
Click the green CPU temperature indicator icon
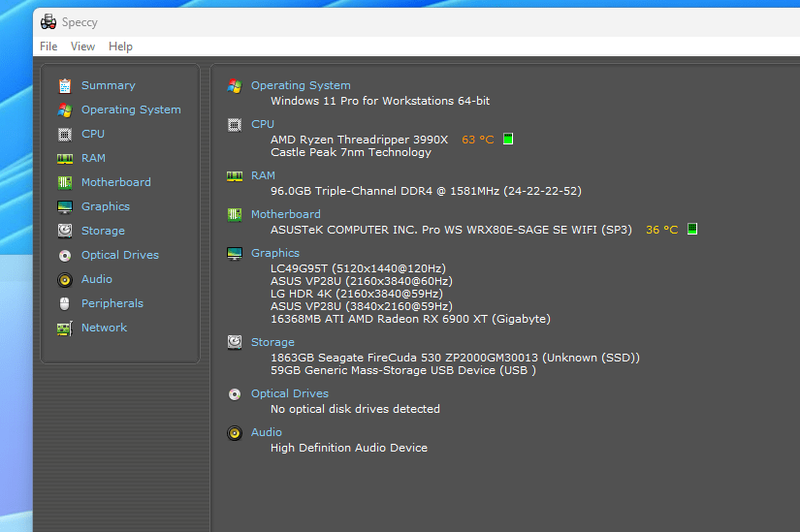(x=508, y=139)
